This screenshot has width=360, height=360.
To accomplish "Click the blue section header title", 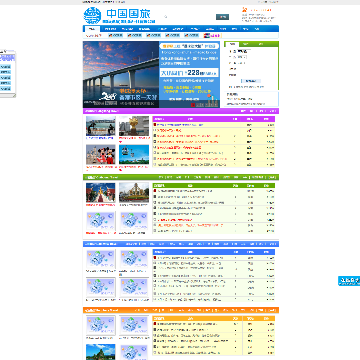I will (100, 244).
